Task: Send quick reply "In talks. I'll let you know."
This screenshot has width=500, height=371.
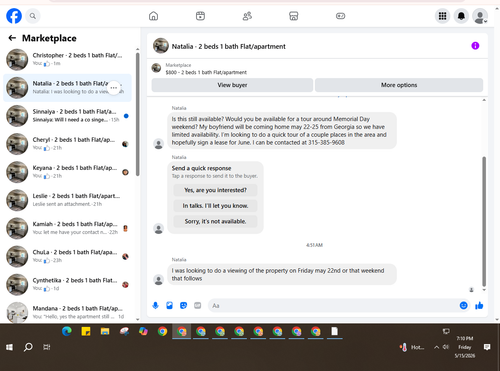Action: [x=215, y=206]
